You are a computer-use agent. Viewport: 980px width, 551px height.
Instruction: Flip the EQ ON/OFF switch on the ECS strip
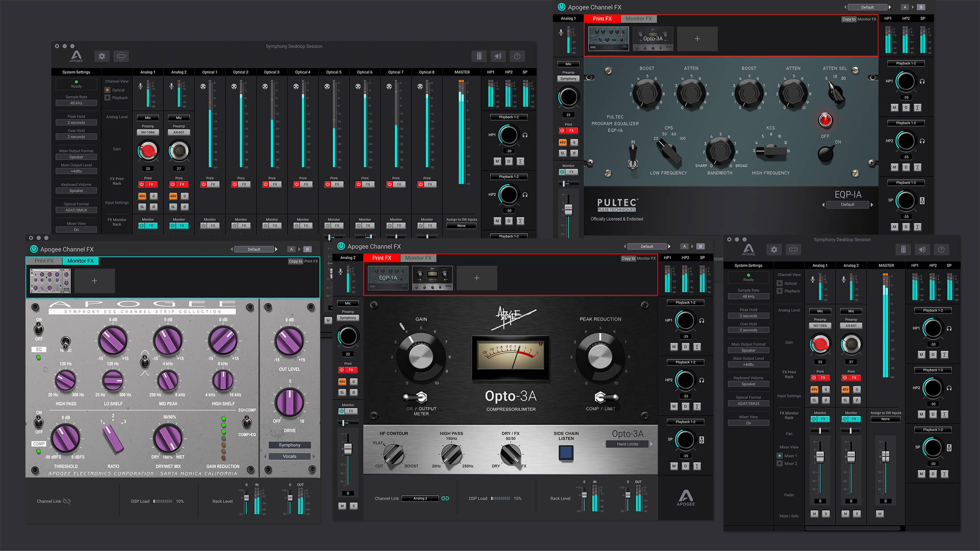(39, 329)
